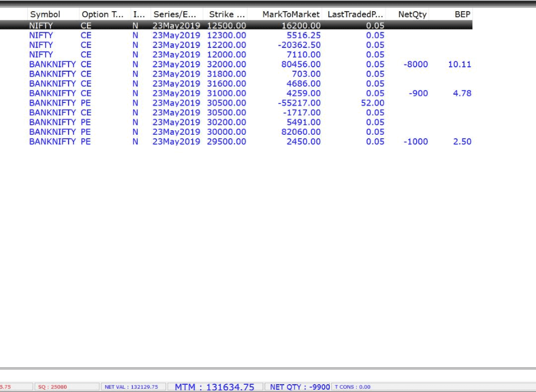Select BEP value 2.50
536x392 pixels.
click(462, 141)
